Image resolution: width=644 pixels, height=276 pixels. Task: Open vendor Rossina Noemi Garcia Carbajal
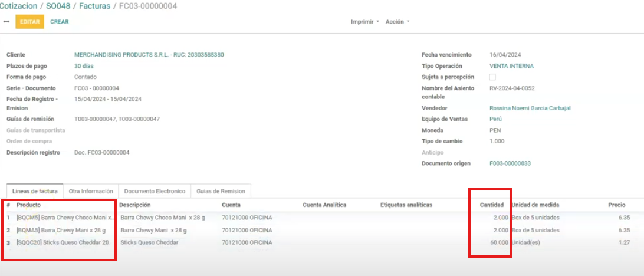pos(530,109)
